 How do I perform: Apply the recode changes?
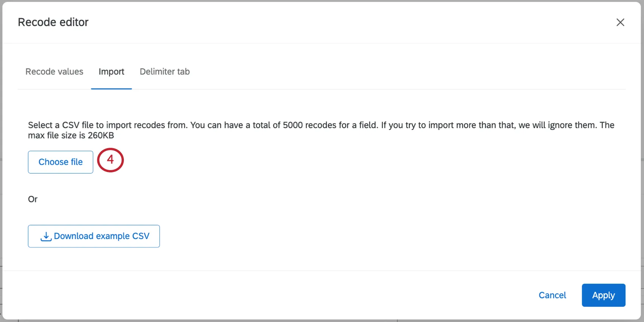click(x=603, y=295)
